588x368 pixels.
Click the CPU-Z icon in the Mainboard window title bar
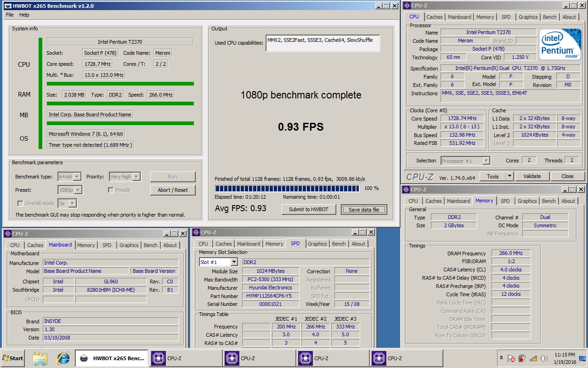click(7, 234)
